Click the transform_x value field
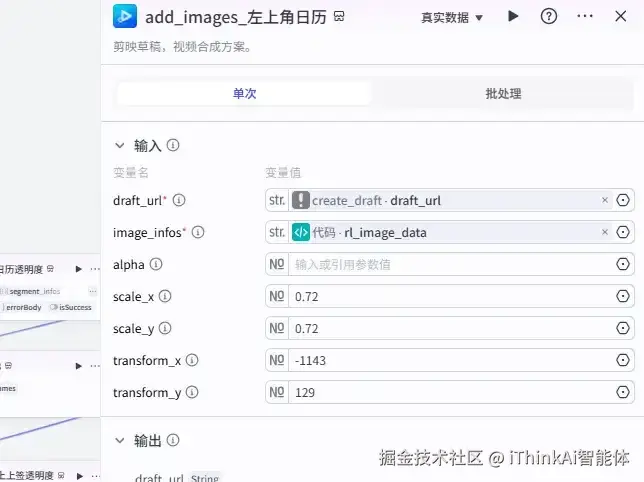The height and width of the screenshot is (482, 644). pos(450,360)
